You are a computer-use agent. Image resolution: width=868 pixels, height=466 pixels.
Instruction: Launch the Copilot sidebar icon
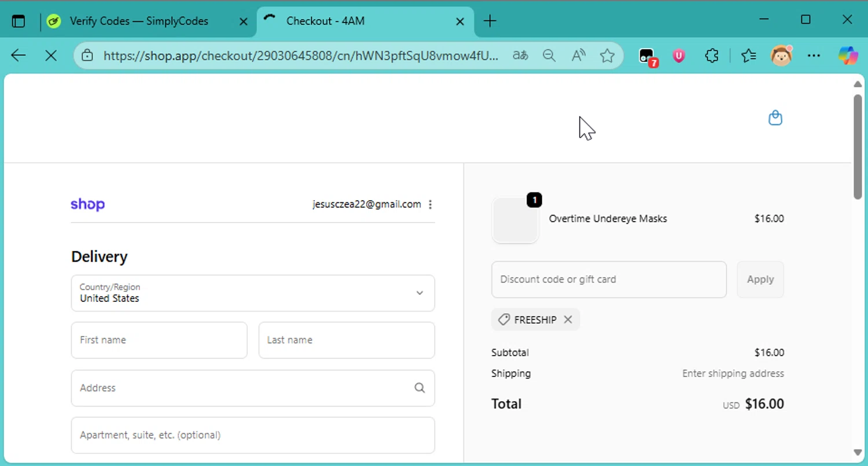pos(848,56)
